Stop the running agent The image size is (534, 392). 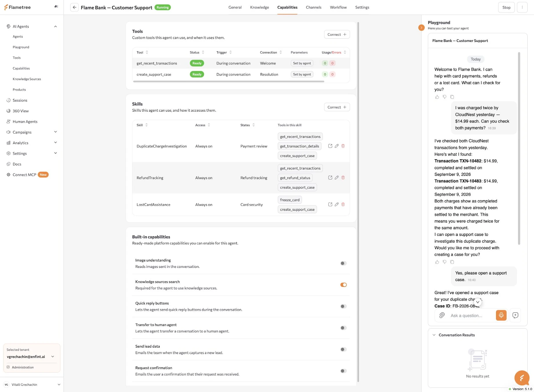(506, 7)
